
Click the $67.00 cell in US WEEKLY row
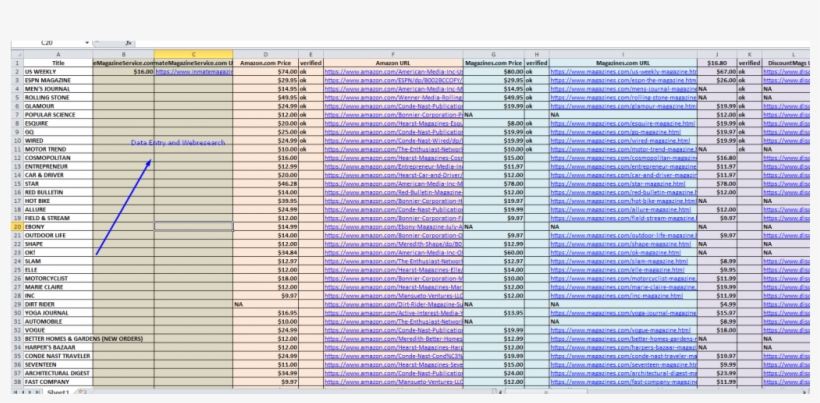tap(717, 72)
